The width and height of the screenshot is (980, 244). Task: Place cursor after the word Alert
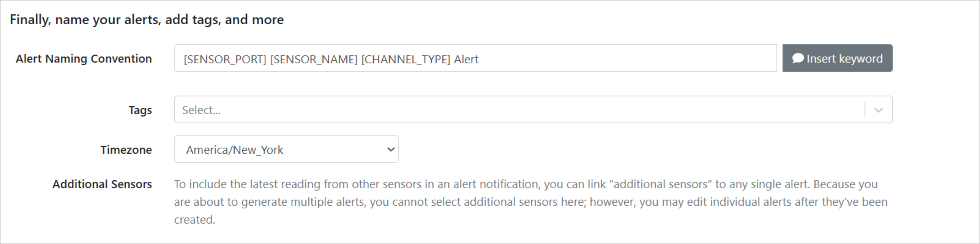coord(479,60)
